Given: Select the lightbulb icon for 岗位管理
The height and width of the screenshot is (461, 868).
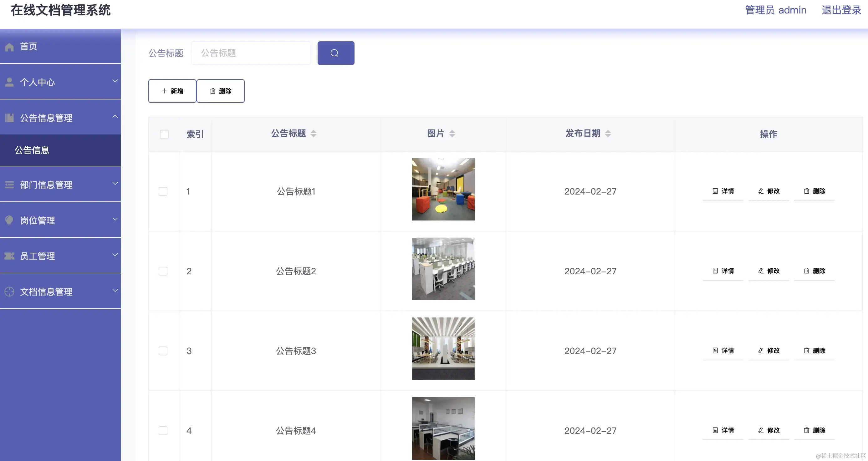Looking at the screenshot, I should tap(9, 220).
